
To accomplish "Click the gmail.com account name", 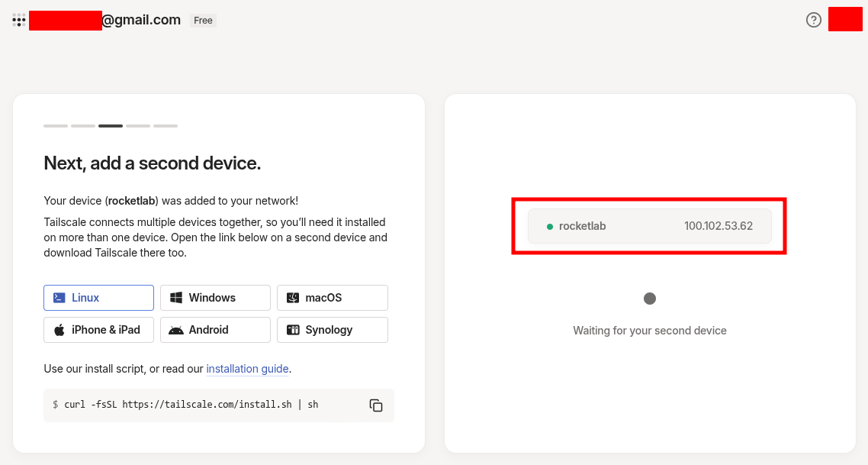I will tap(140, 21).
